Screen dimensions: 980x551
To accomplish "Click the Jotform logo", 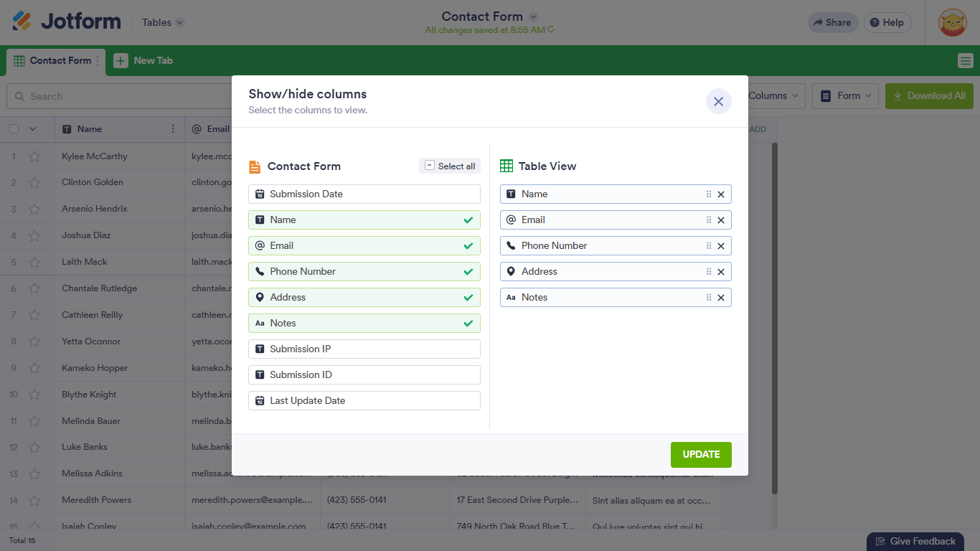I will click(67, 22).
